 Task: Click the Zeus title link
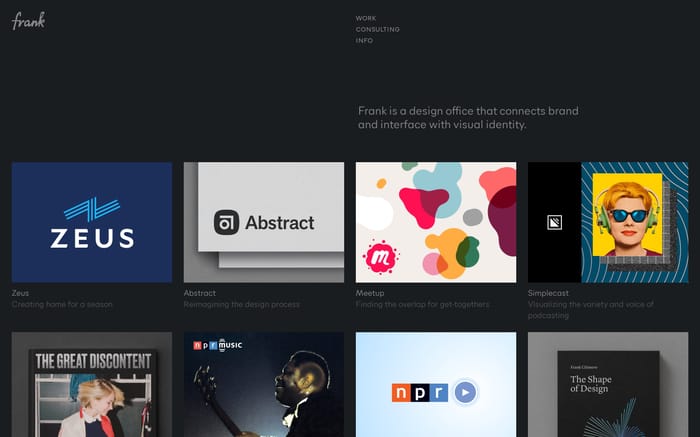coord(20,293)
